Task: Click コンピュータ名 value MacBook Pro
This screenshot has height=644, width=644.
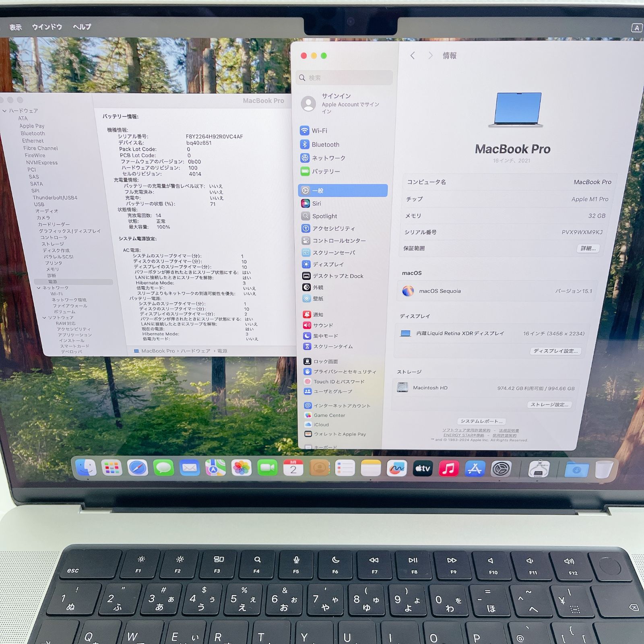Action: click(x=592, y=182)
